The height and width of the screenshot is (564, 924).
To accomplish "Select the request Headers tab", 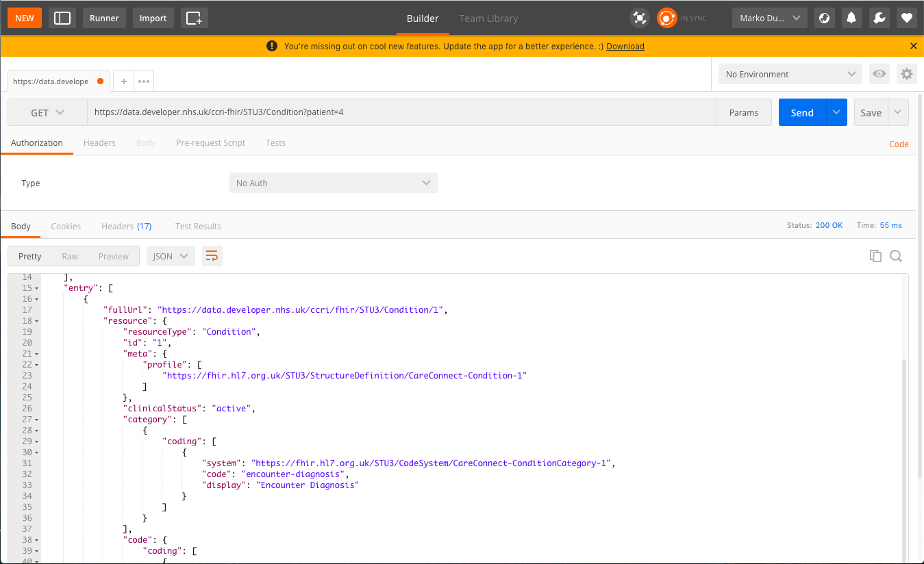I will coord(99,142).
